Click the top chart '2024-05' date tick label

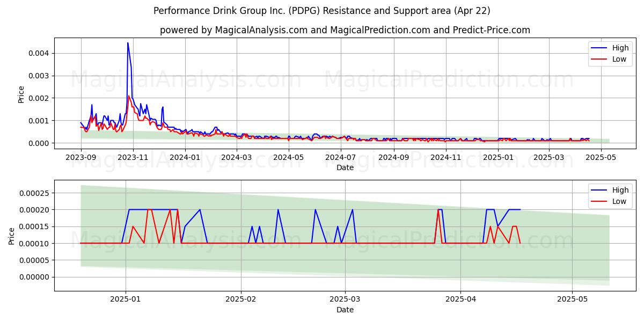pyautogui.click(x=289, y=157)
